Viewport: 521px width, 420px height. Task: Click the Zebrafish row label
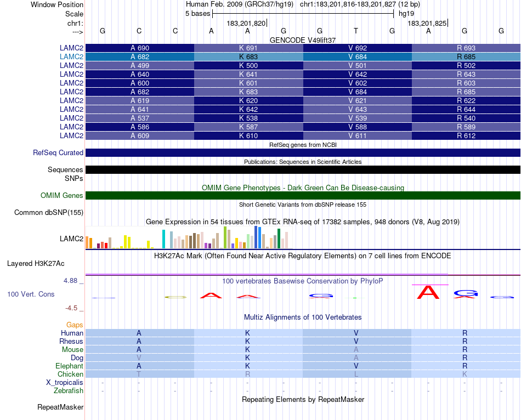[x=69, y=390]
